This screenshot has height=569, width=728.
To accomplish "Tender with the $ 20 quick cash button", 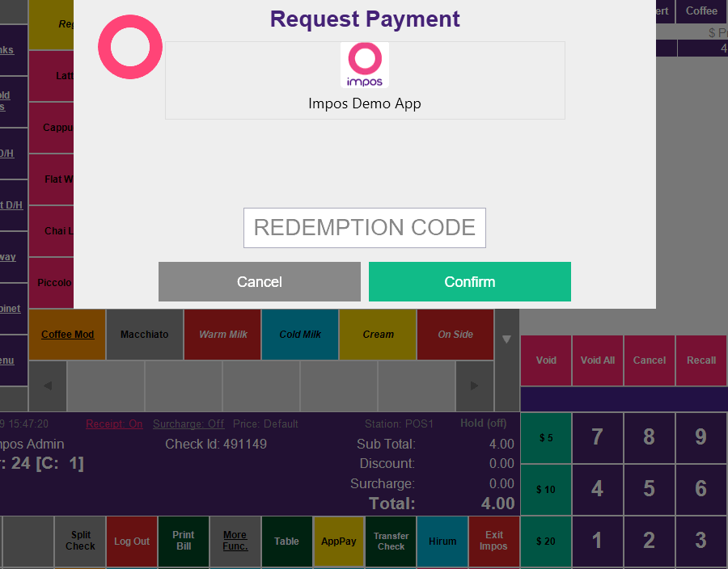I will point(546,542).
